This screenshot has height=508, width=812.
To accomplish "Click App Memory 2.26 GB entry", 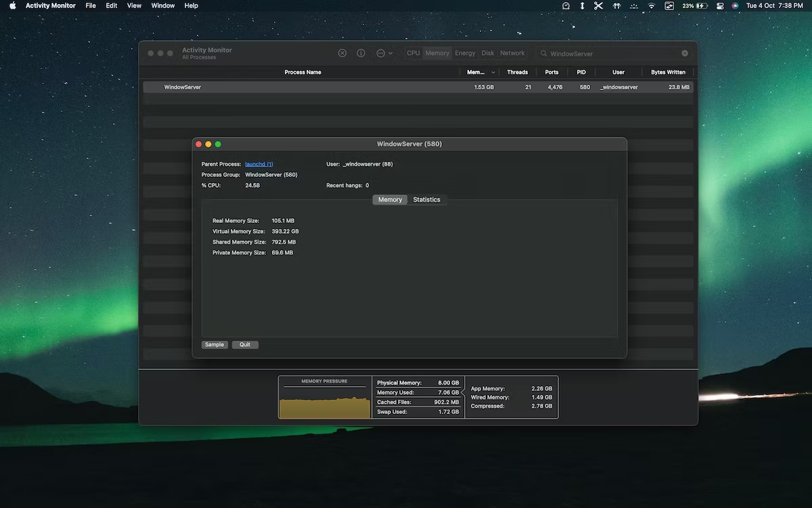I will 512,389.
